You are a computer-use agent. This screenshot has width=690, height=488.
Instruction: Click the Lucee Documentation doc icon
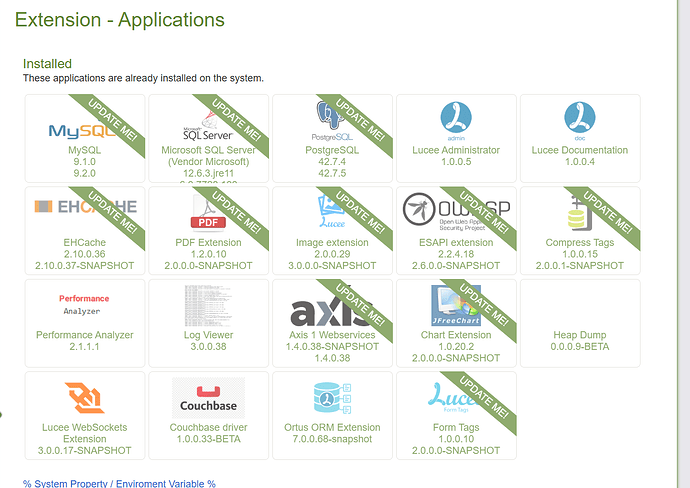click(x=580, y=118)
